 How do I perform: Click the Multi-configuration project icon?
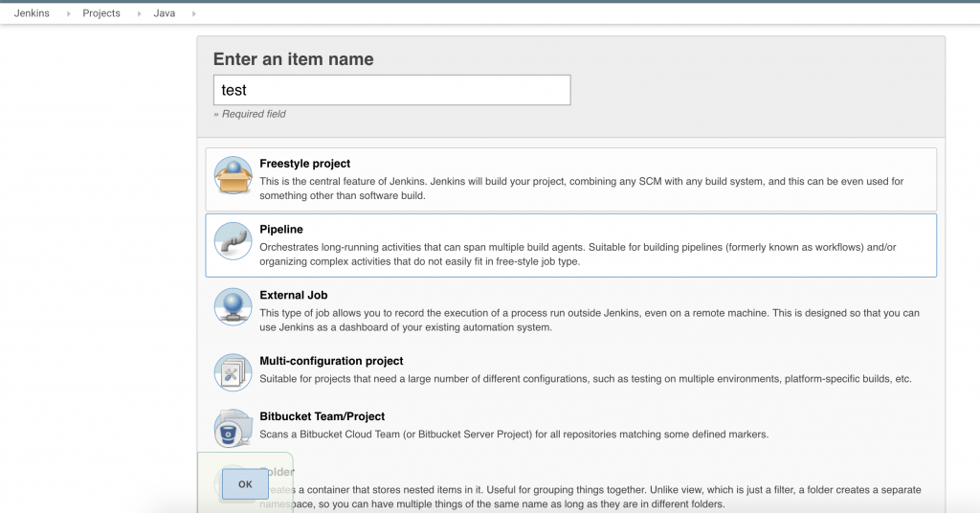coord(233,371)
